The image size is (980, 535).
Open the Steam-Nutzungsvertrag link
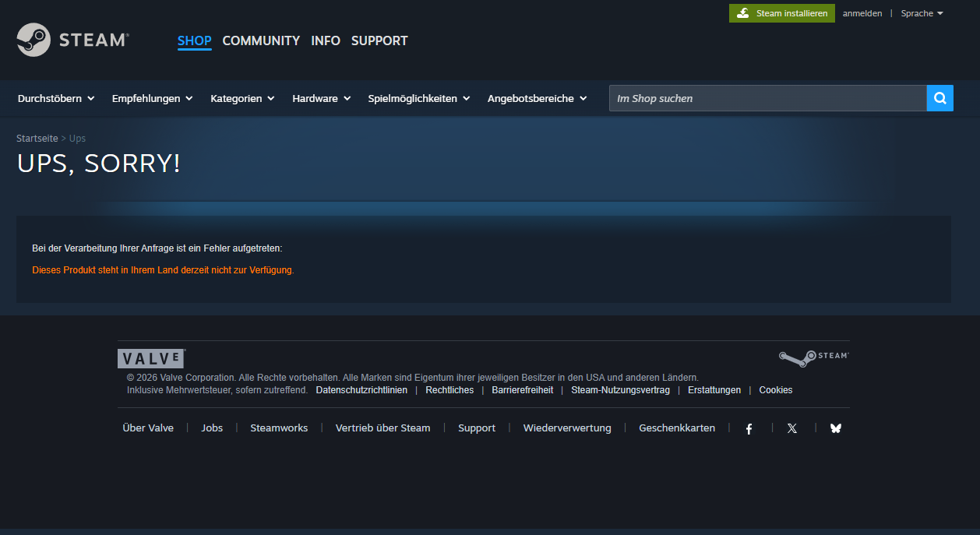point(620,390)
